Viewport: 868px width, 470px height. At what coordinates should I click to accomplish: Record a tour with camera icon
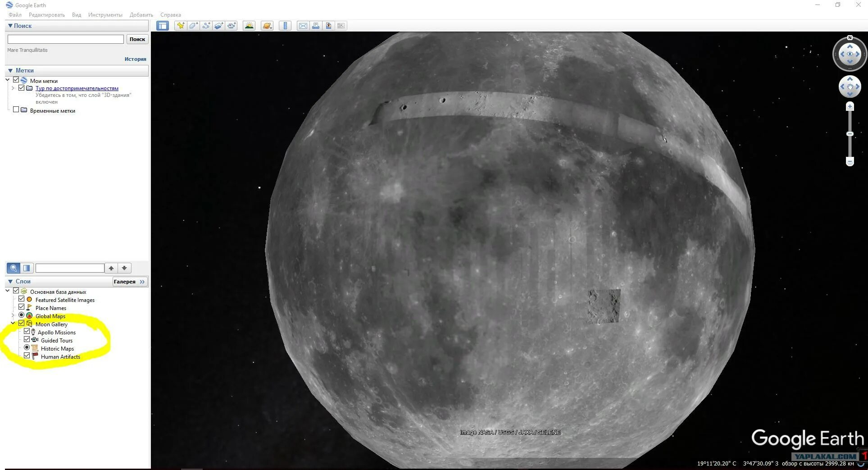pos(232,26)
